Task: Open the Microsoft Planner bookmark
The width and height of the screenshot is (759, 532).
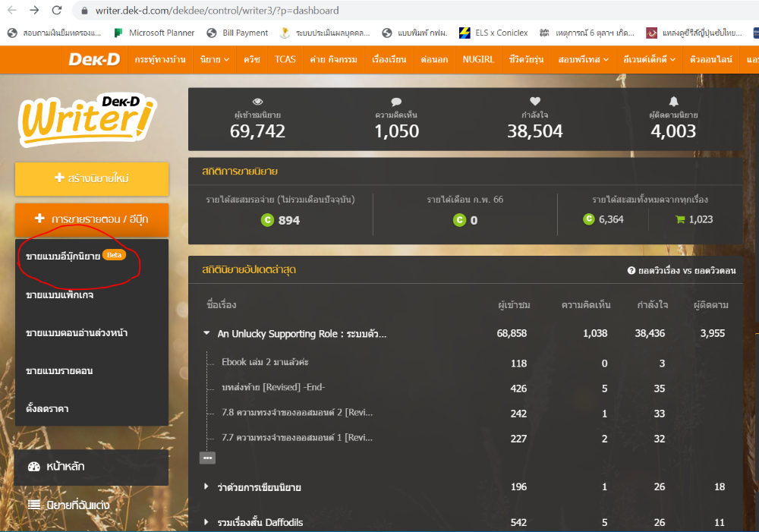Action: 155,33
